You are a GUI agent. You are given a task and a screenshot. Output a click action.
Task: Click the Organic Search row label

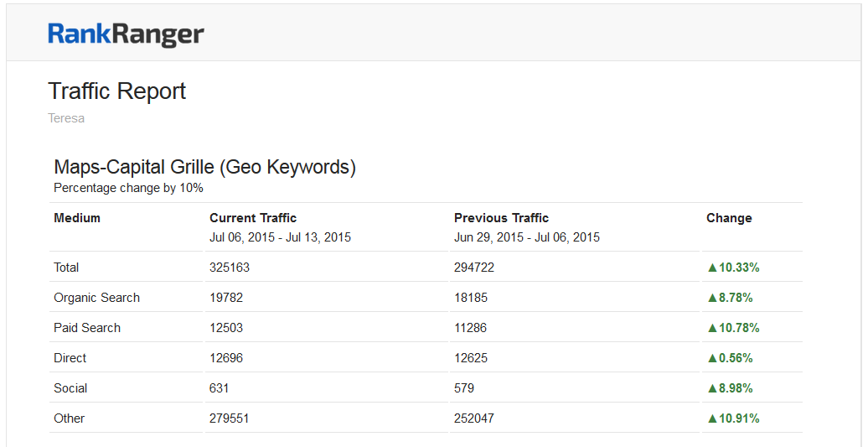tap(96, 298)
